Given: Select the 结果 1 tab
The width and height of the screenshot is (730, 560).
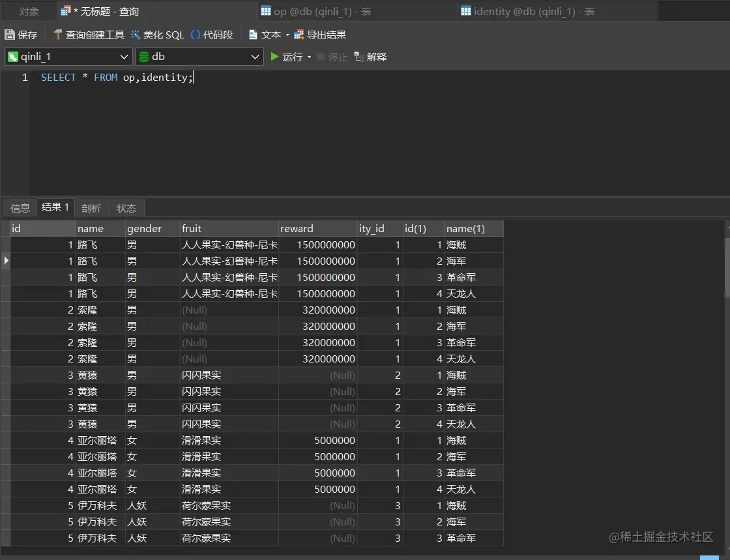Looking at the screenshot, I should click(55, 207).
